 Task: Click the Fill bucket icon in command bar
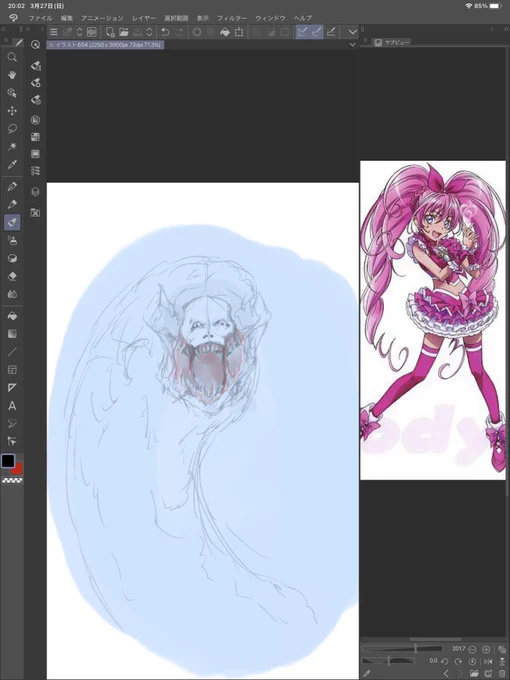point(225,32)
